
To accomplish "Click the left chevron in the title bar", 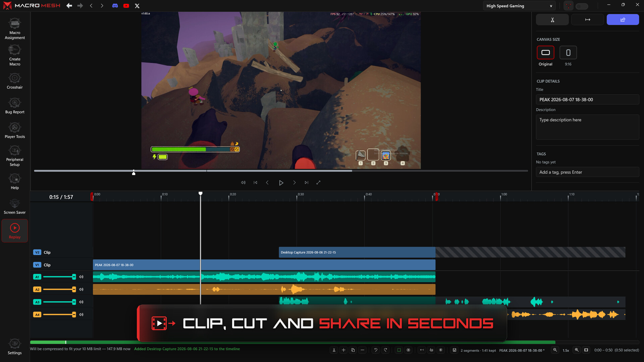I will tap(91, 6).
